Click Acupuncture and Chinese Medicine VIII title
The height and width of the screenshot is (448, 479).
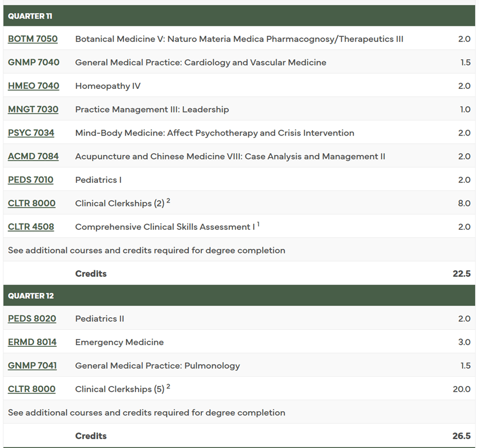coord(230,156)
